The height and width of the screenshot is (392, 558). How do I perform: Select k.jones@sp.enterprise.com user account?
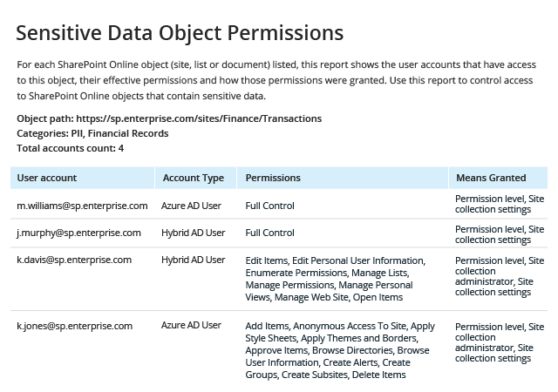coord(74,326)
